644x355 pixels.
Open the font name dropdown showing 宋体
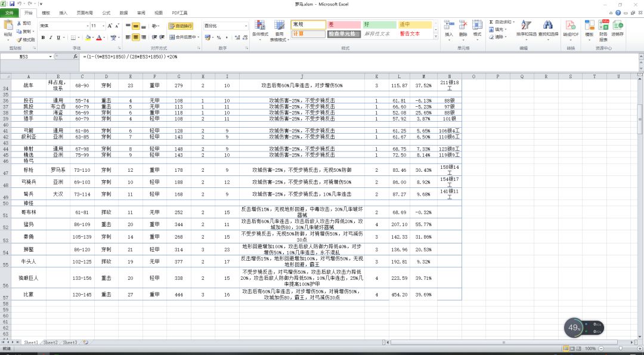88,26
